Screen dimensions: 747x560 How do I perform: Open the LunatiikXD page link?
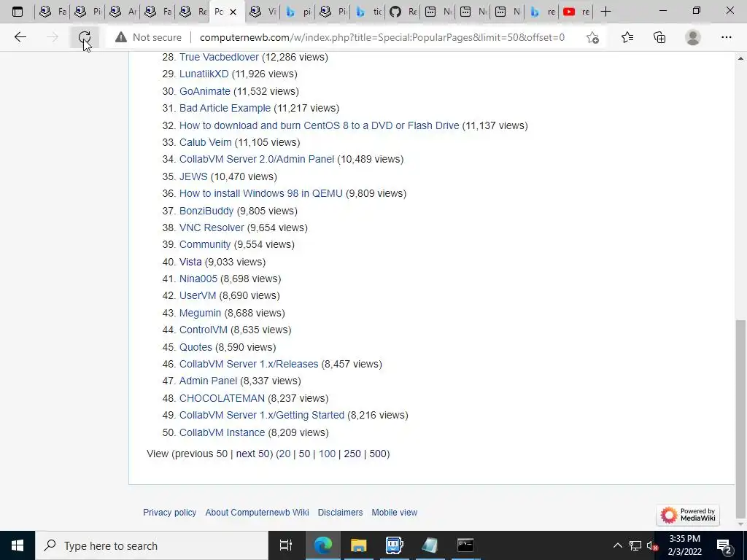(204, 74)
